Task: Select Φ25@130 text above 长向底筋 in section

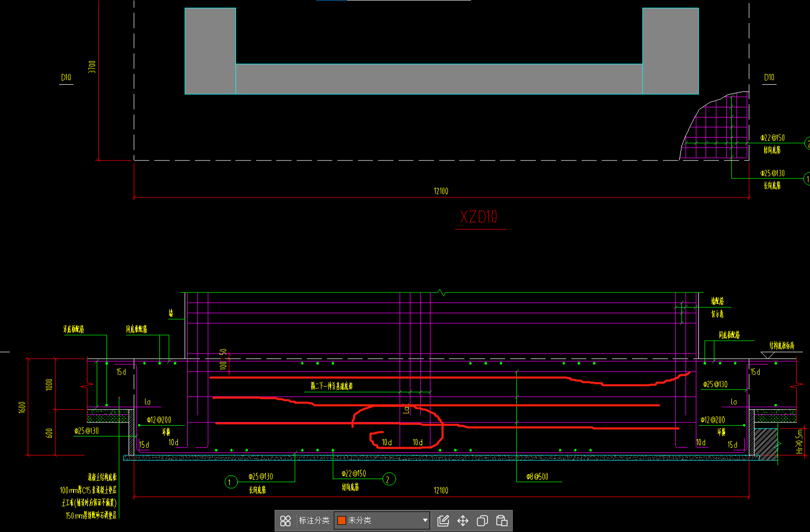Action: click(x=261, y=476)
